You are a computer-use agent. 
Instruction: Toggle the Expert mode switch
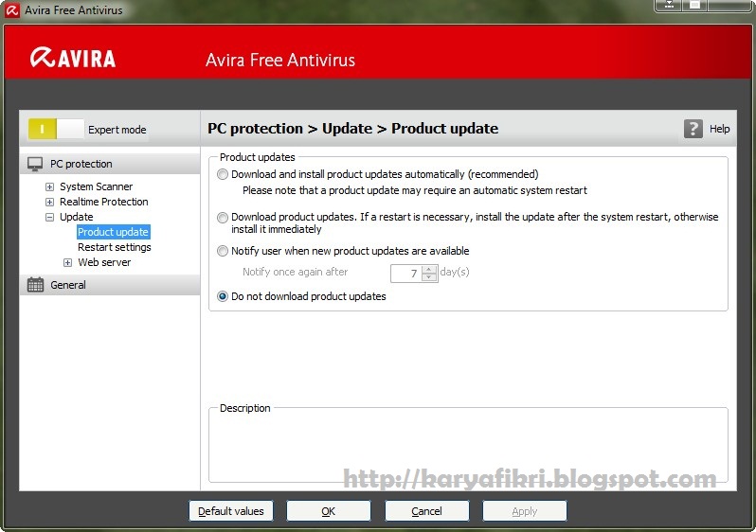[56, 129]
